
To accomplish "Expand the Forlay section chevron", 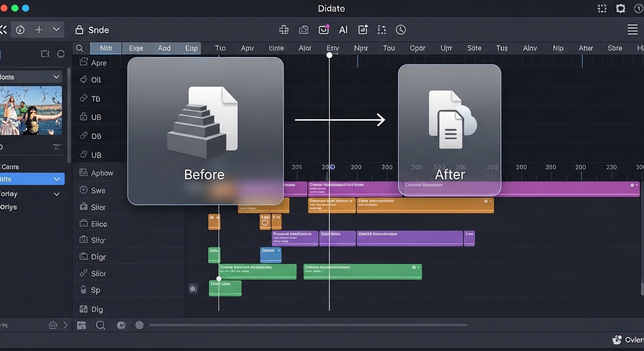I will [57, 194].
